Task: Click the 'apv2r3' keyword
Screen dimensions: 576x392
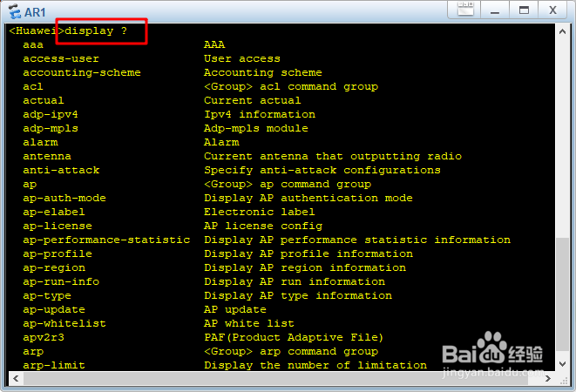Action: pos(44,338)
